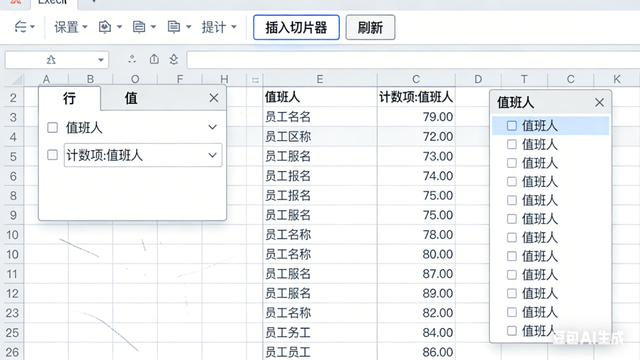Select the value cell 73.00
The width and height of the screenshot is (640, 360).
pos(416,156)
